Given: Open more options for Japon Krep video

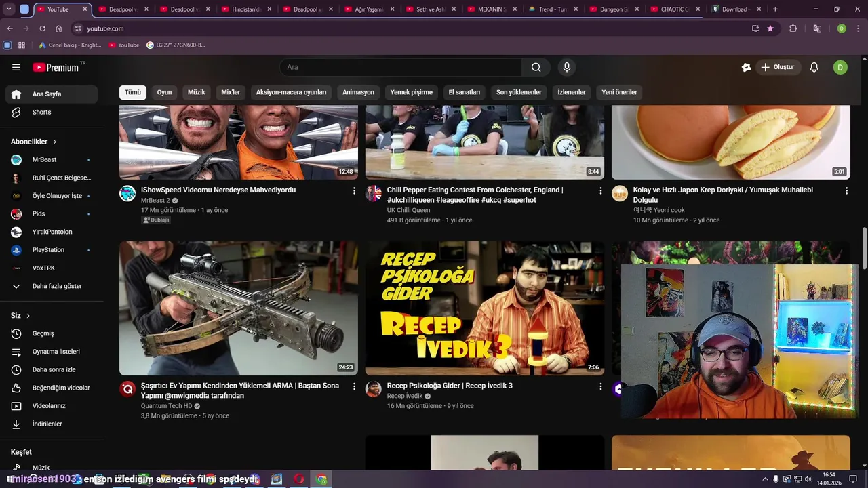Looking at the screenshot, I should tap(846, 191).
